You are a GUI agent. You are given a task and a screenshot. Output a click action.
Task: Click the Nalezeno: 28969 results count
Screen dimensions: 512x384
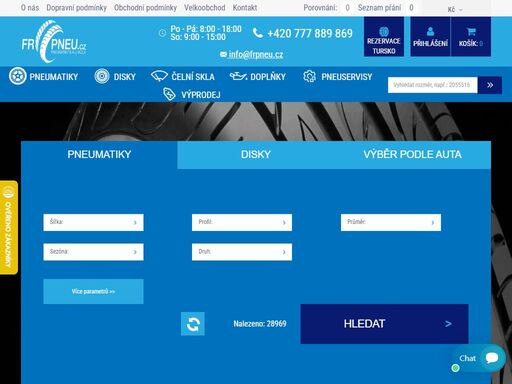coord(260,324)
